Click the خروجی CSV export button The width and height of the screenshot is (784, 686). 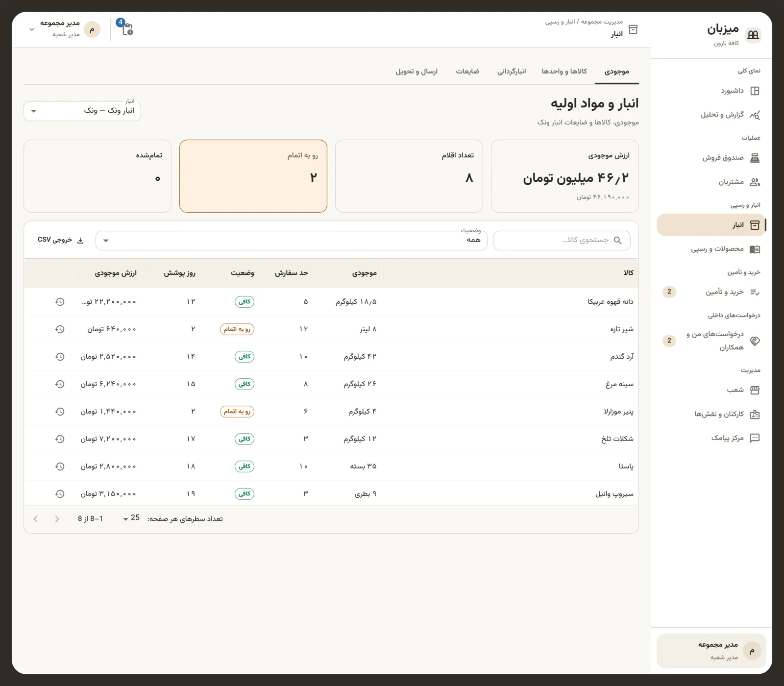61,240
